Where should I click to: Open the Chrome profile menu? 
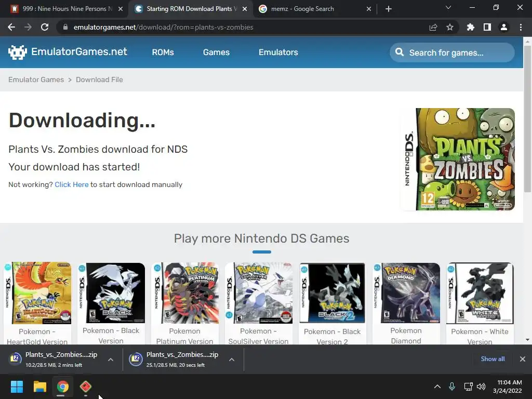504,27
